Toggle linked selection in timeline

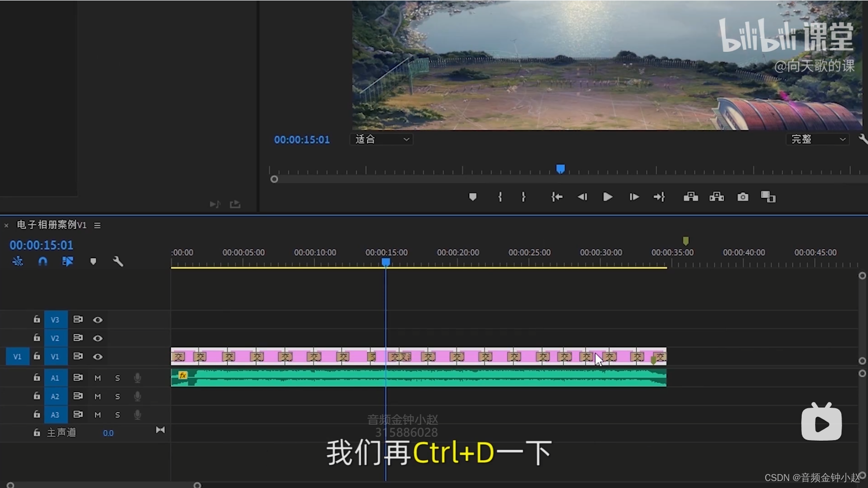[x=68, y=261]
